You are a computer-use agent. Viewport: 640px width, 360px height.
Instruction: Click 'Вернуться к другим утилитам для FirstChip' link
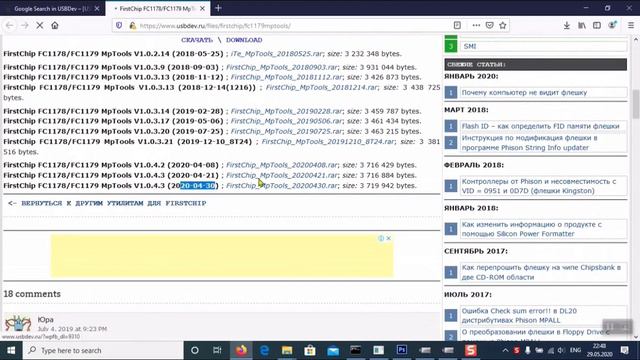[113, 203]
